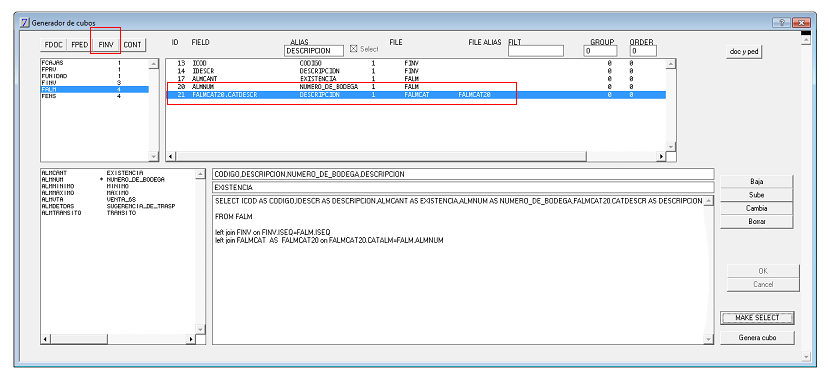Click the FDOC button
Viewport: 829px width, 378px height.
[x=53, y=45]
